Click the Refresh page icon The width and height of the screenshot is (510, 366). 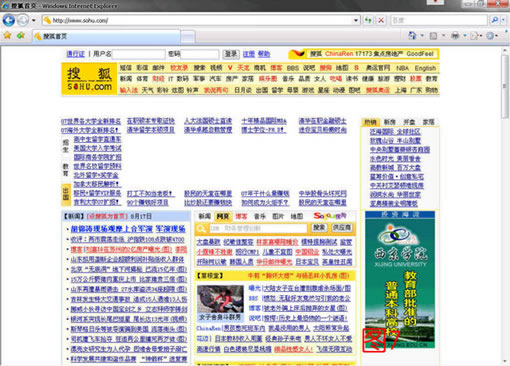(368, 20)
